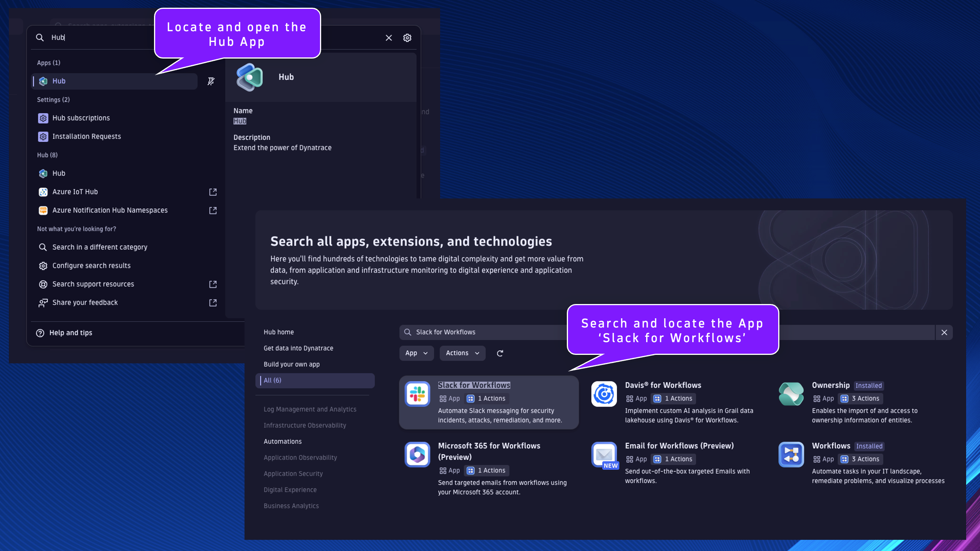Open Installation Requests settings

point(87,136)
